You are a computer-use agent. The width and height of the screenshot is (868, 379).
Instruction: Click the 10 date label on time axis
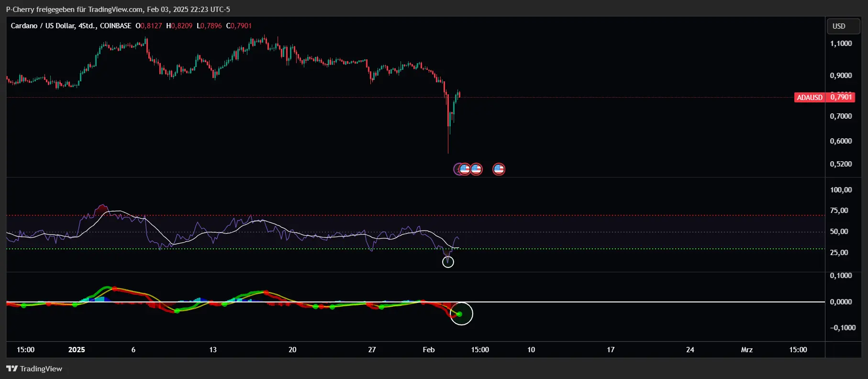(531, 350)
